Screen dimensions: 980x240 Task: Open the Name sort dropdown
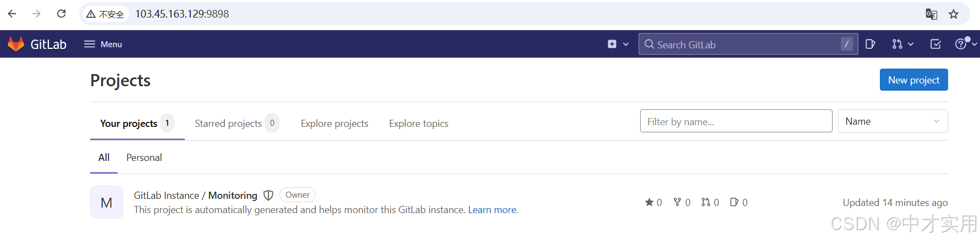tap(893, 121)
